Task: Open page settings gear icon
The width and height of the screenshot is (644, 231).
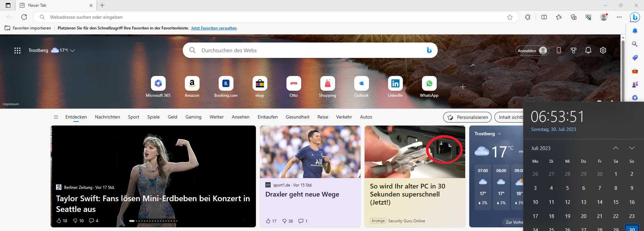Action: [x=603, y=50]
